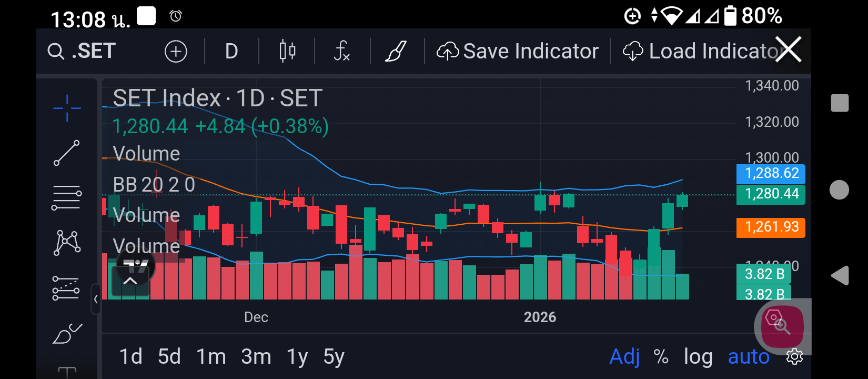Set chart range to 1d
This screenshot has height=379, width=868.
131,357
